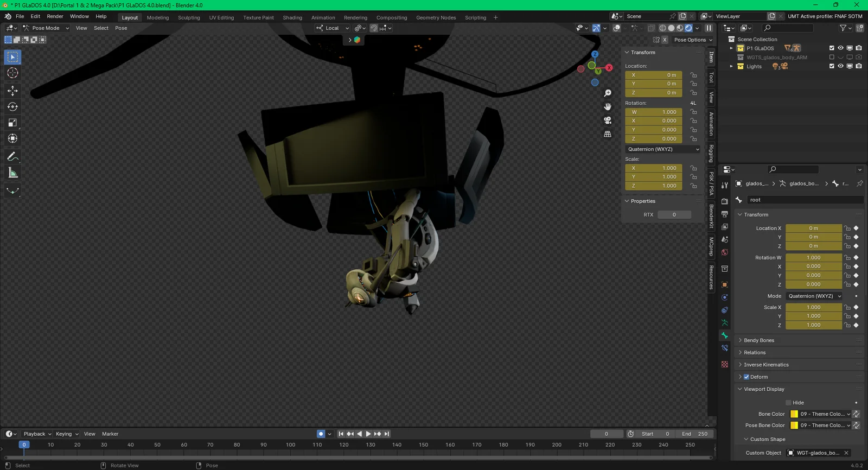Viewport: 868px width, 470px height.
Task: Open the Tool properties tab
Action: pos(724,186)
